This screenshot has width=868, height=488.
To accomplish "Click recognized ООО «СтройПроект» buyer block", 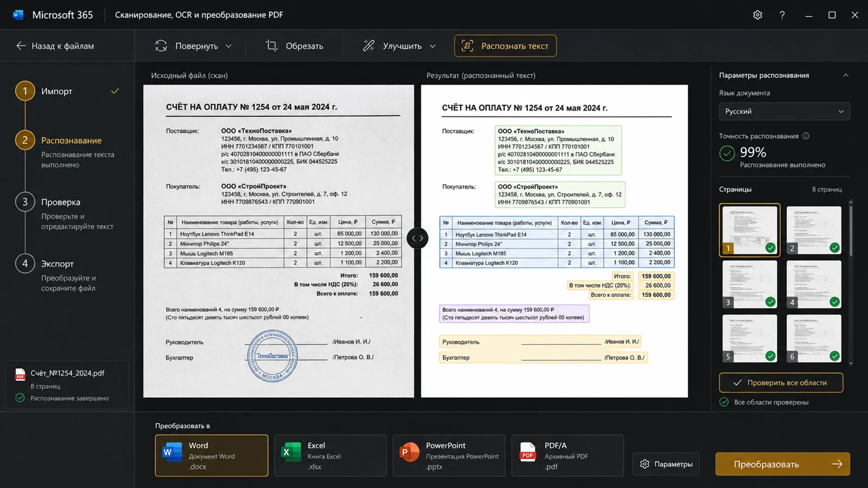I will coord(560,195).
